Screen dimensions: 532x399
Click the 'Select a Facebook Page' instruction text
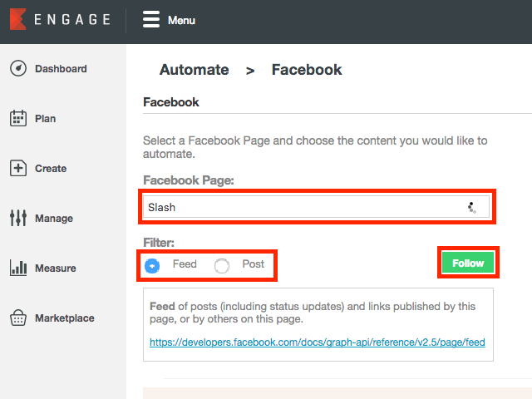tap(315, 147)
